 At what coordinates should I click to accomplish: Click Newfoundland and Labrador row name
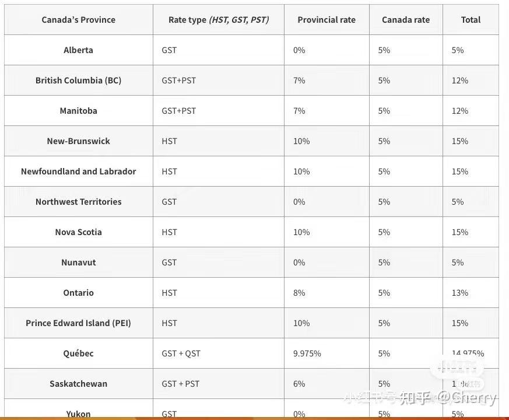tap(78, 171)
